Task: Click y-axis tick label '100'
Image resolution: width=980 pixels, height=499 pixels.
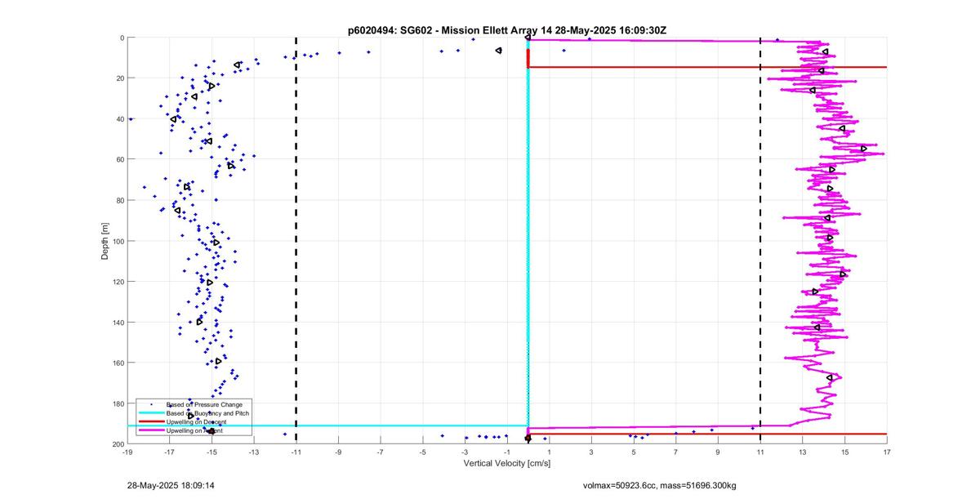Action: (x=118, y=241)
